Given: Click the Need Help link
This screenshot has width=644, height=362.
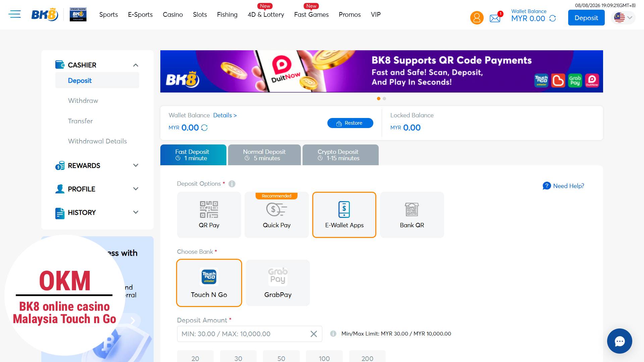Looking at the screenshot, I should click(x=563, y=186).
